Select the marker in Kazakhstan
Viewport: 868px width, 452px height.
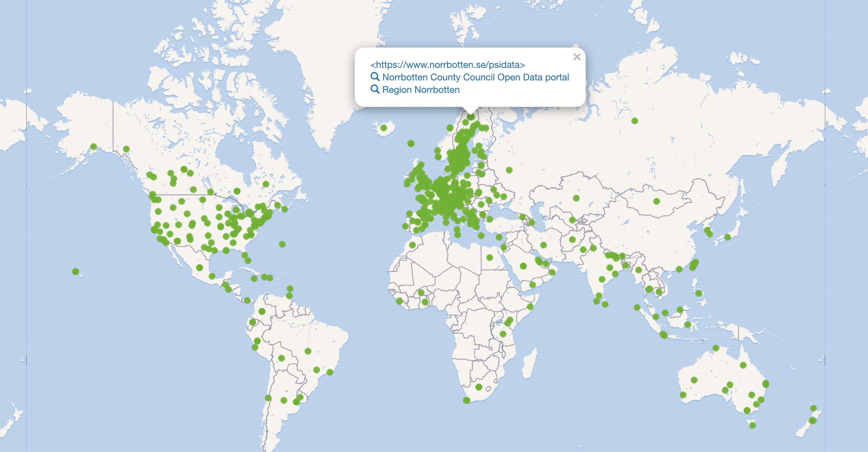pos(576,198)
